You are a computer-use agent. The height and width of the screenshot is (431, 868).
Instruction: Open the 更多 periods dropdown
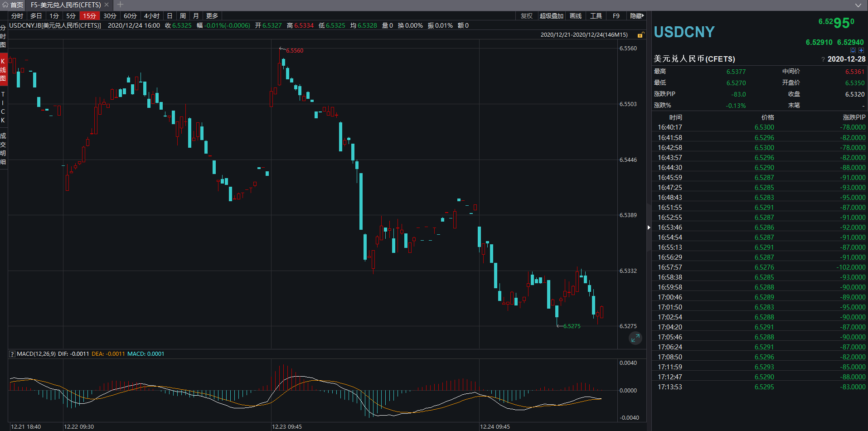[212, 16]
